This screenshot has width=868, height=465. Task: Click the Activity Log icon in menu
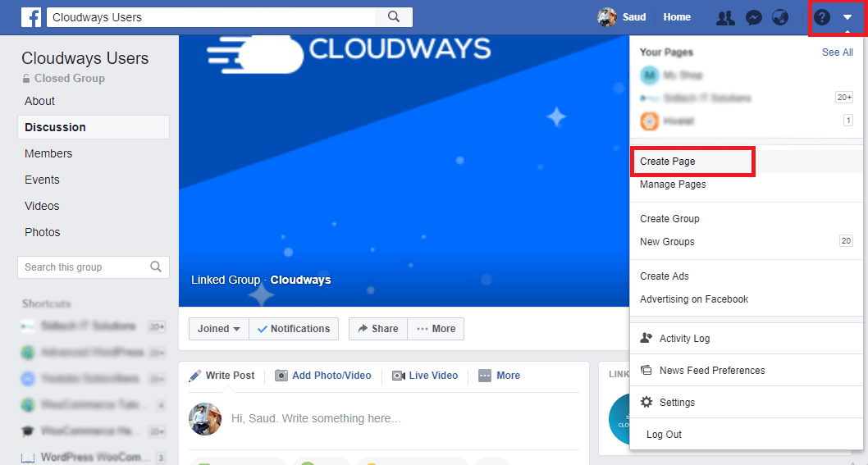pos(646,338)
